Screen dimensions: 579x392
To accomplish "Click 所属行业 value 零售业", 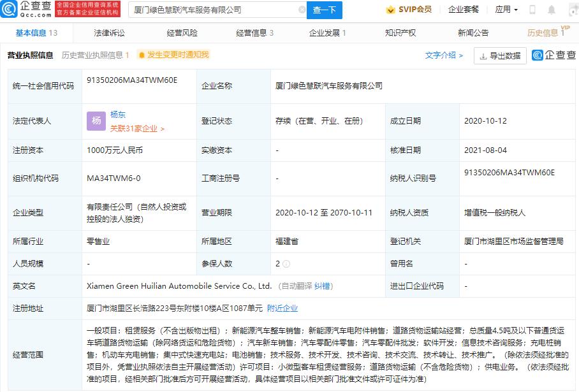I will pos(98,242).
